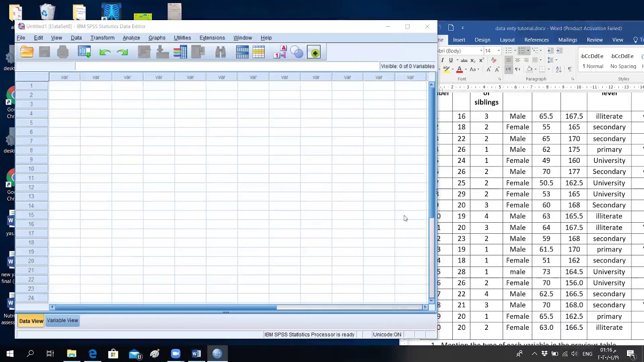Open data document via SPSS folder icon
644x362 pixels.
pos(27,52)
